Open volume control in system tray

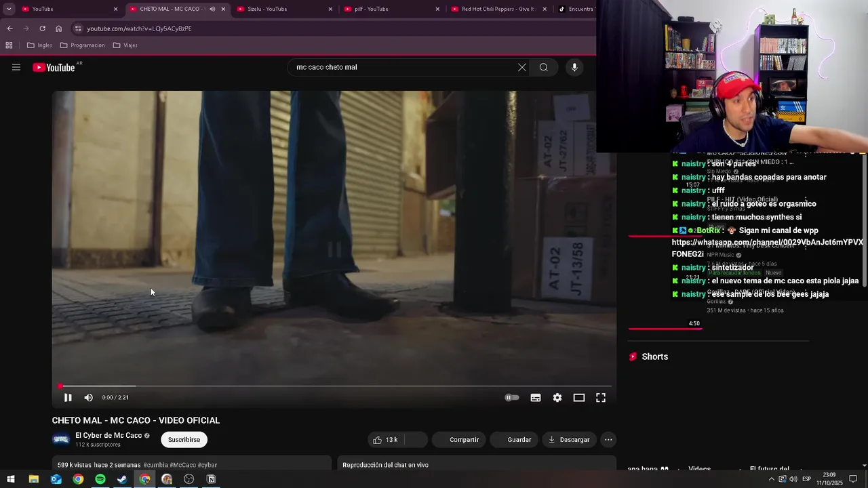[793, 479]
